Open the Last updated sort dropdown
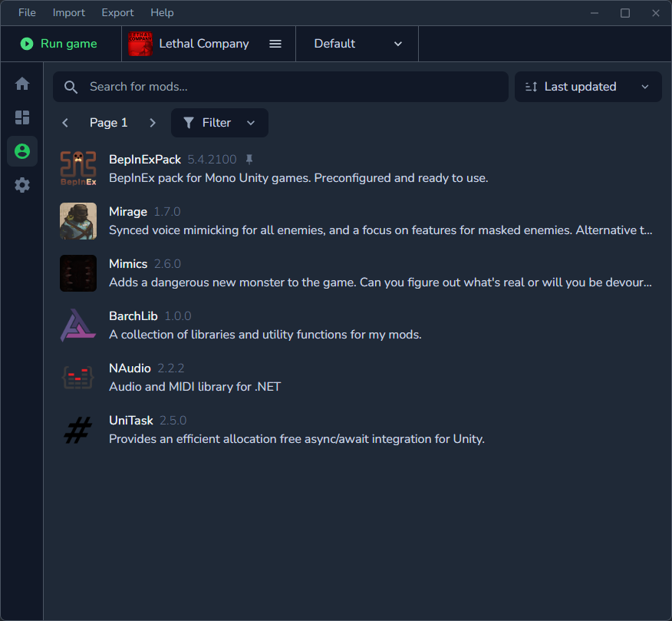This screenshot has height=621, width=672. point(588,87)
